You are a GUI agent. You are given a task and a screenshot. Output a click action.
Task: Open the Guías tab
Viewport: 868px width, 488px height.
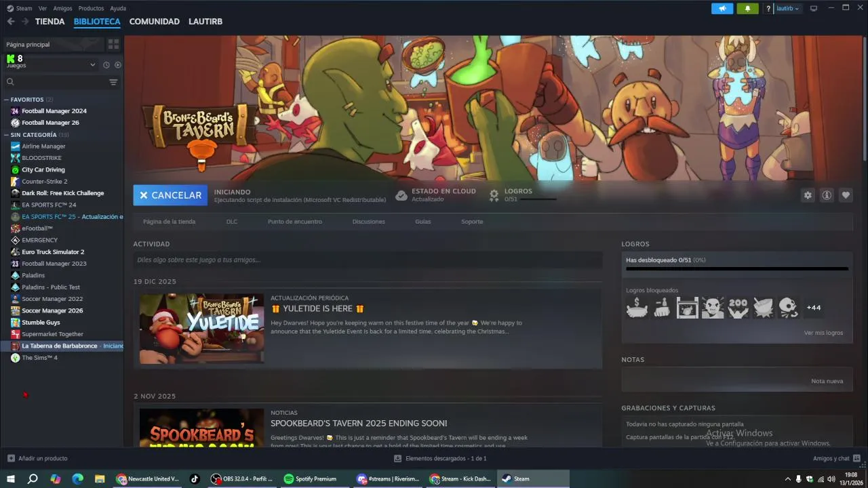point(422,222)
